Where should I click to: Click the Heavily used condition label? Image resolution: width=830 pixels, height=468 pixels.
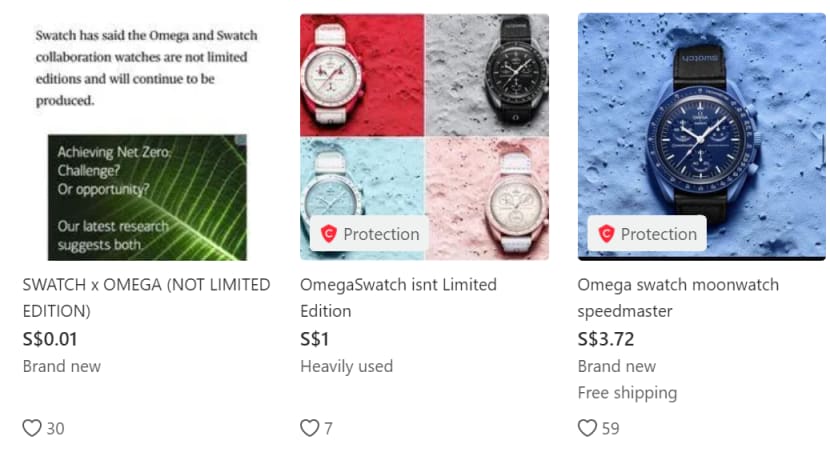(x=346, y=366)
